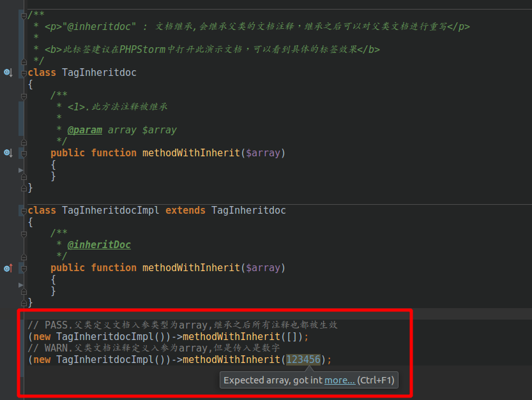Collapse the class TagInheritdoc body

pos(24,73)
